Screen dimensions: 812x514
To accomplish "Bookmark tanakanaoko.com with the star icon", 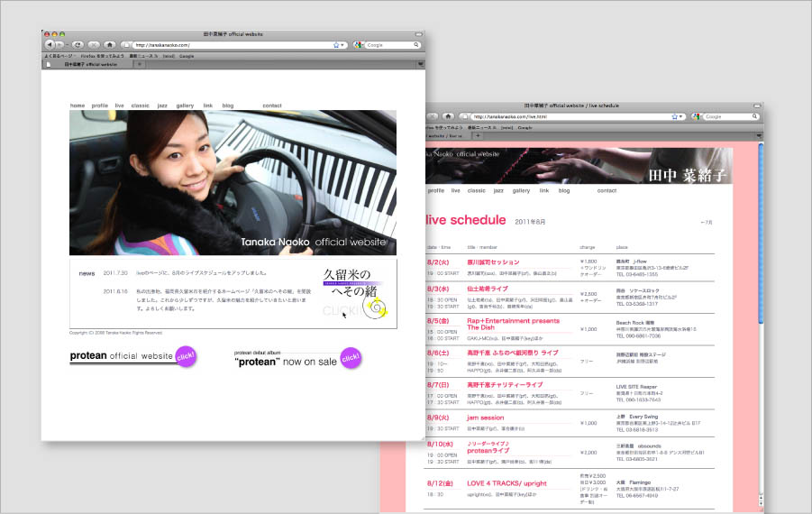I will click(x=335, y=45).
